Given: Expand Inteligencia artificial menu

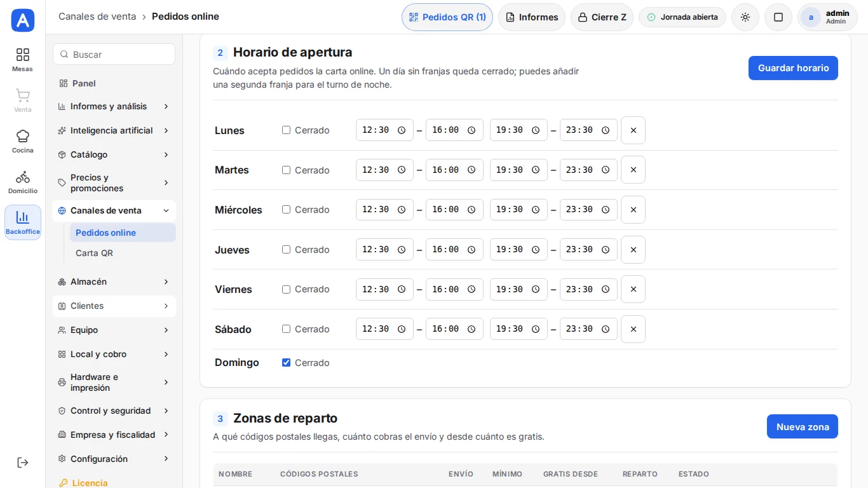Looking at the screenshot, I should 114,130.
